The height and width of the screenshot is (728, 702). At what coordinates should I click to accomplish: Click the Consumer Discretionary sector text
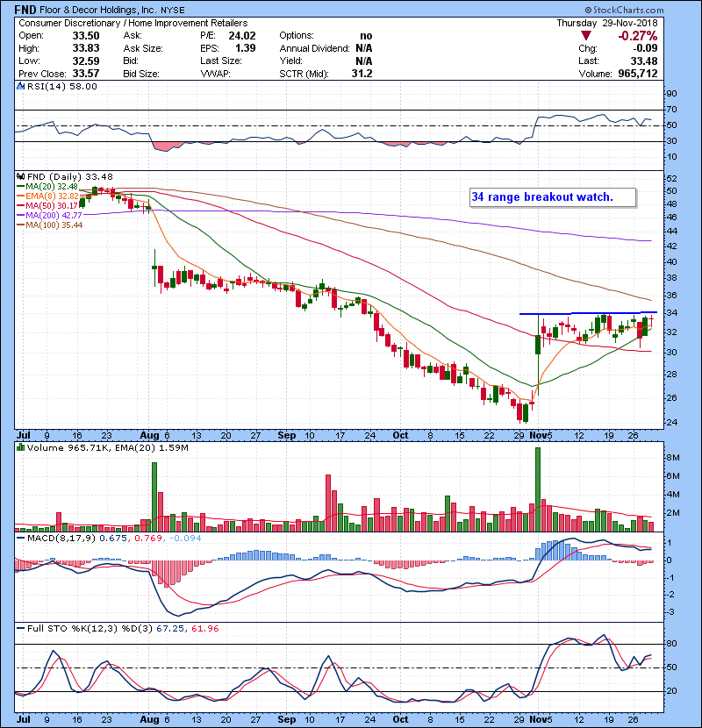click(69, 23)
